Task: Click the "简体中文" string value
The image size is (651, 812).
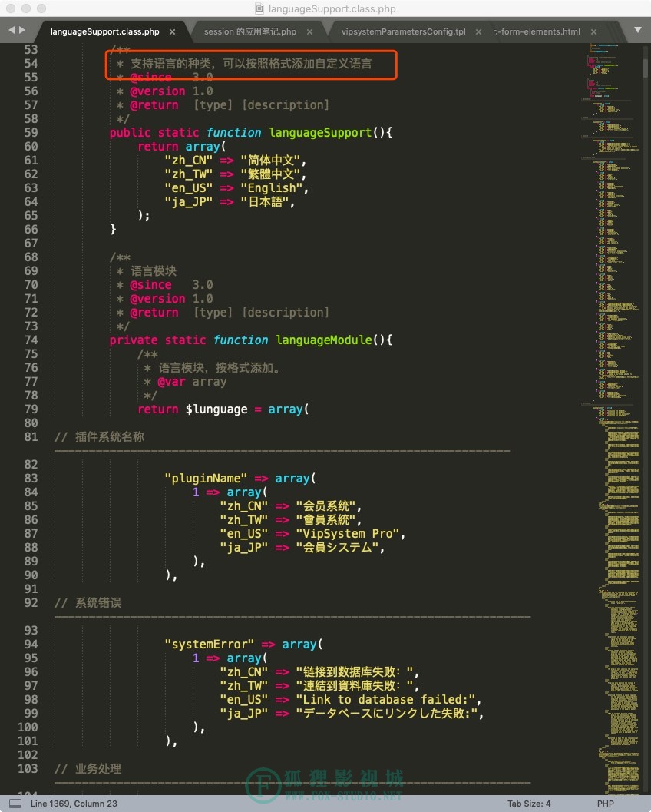Action: click(271, 161)
